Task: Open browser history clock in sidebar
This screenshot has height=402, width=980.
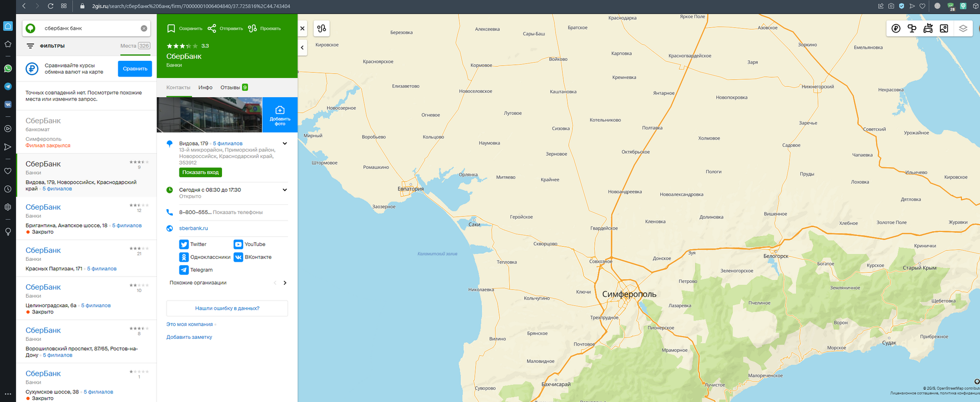Action: pyautogui.click(x=8, y=189)
